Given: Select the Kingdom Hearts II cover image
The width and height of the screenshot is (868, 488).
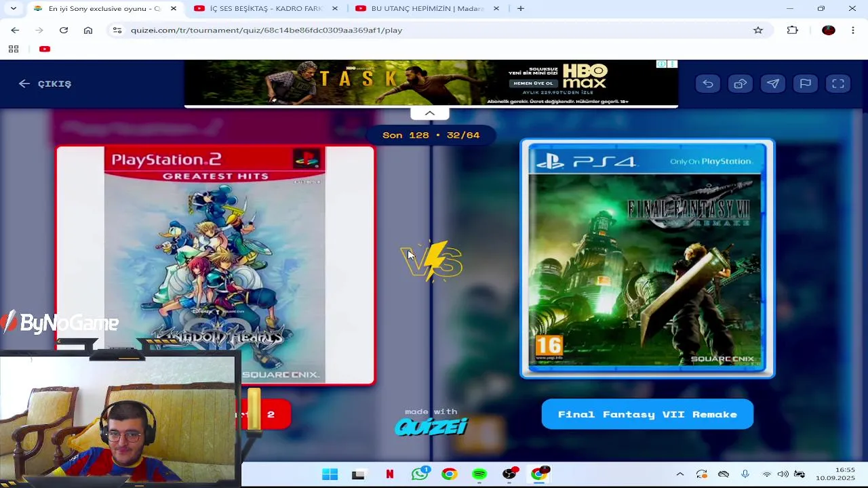Looking at the screenshot, I should (x=215, y=265).
